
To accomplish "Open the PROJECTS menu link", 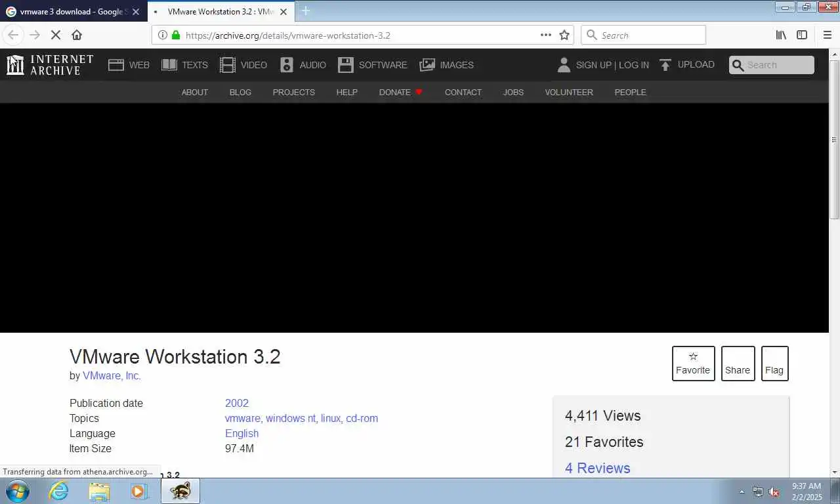I will tap(294, 93).
